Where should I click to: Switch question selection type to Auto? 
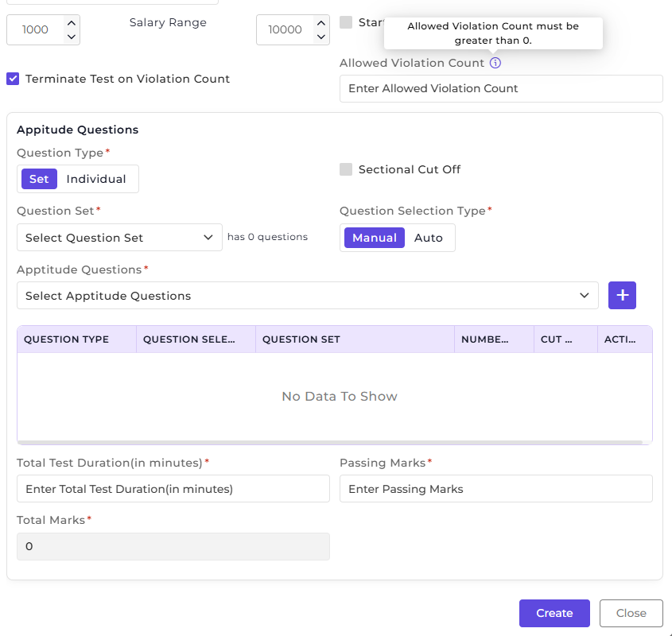[428, 238]
